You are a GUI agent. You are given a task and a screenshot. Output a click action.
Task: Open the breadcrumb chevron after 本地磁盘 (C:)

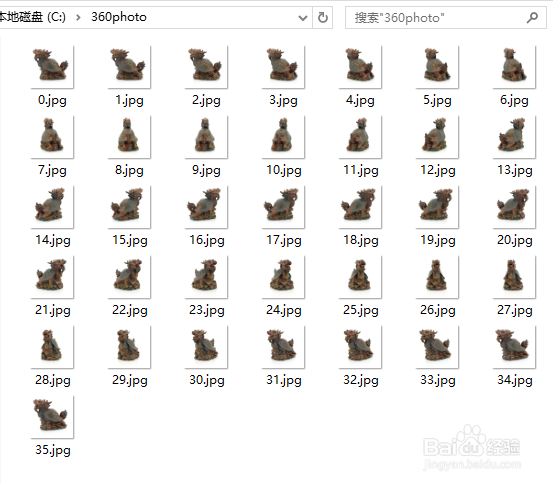click(x=78, y=17)
